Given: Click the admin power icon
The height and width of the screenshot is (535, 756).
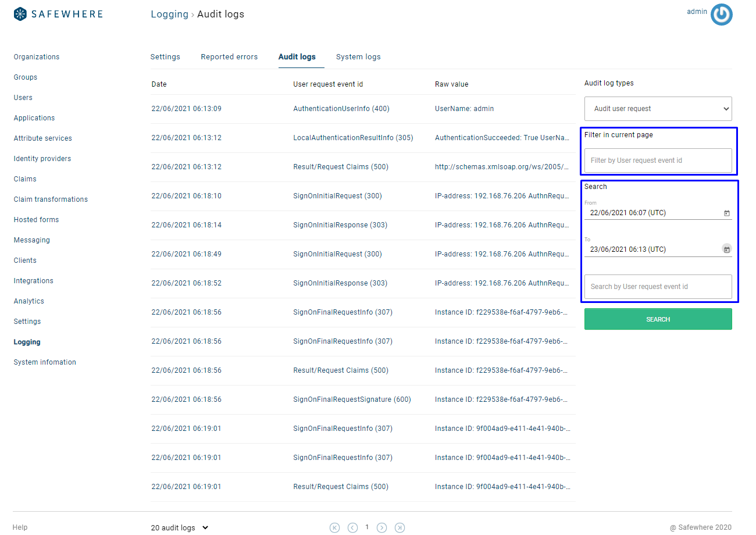Looking at the screenshot, I should (722, 15).
